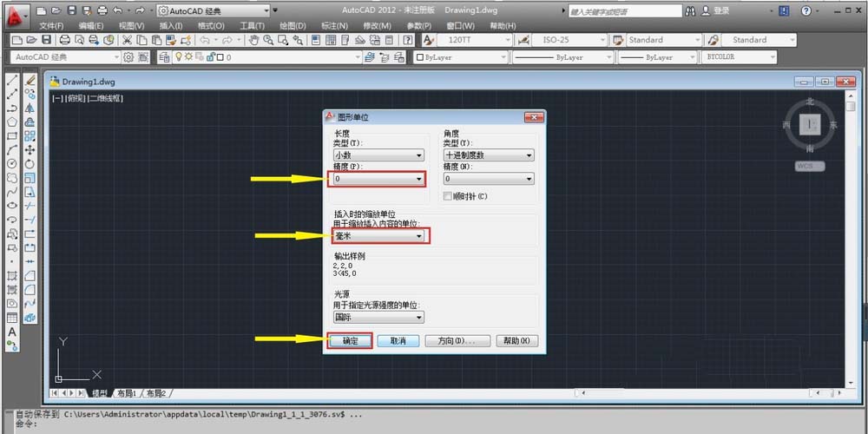
Task: Open the 120TT text style dropdown
Action: pyautogui.click(x=476, y=40)
